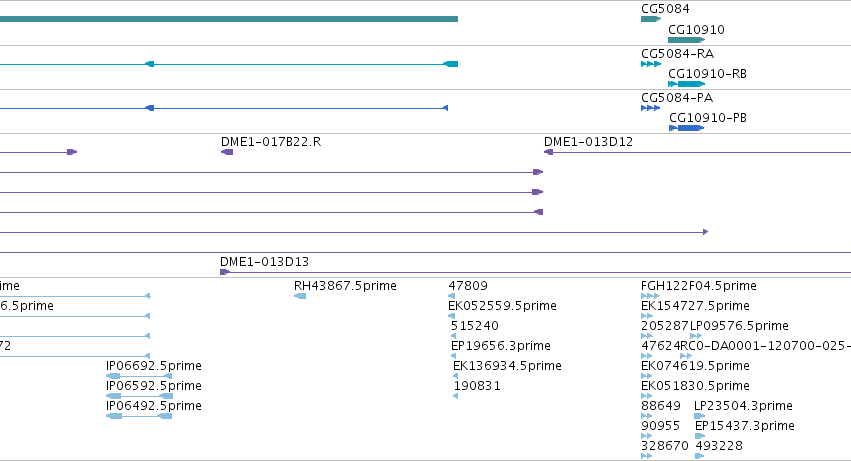The width and height of the screenshot is (851, 461).
Task: Select the IP06492.5prime EST feature
Action: (x=139, y=416)
